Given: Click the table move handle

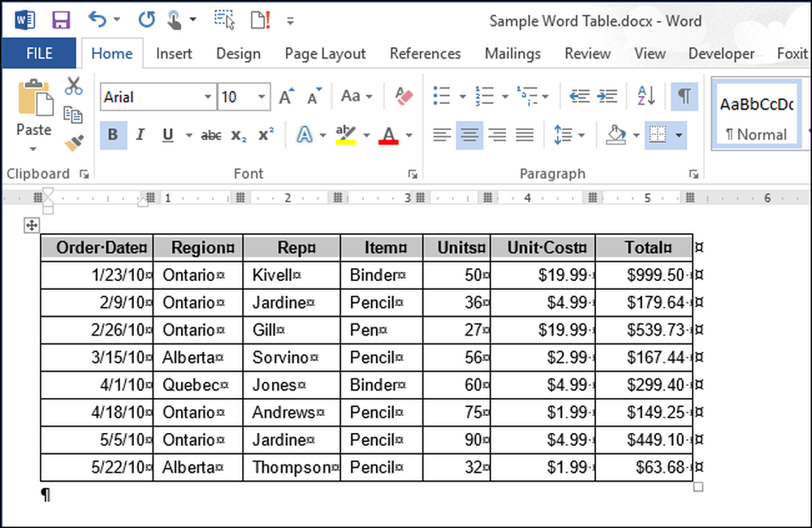Looking at the screenshot, I should pyautogui.click(x=32, y=225).
